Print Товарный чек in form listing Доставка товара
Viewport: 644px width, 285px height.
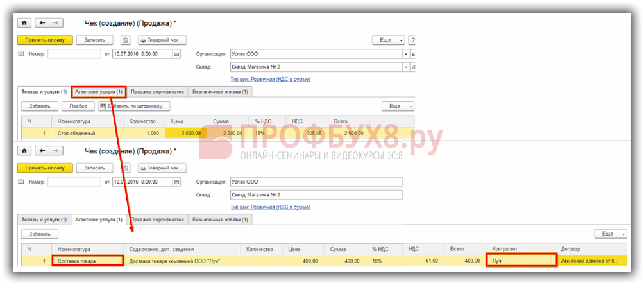162,168
